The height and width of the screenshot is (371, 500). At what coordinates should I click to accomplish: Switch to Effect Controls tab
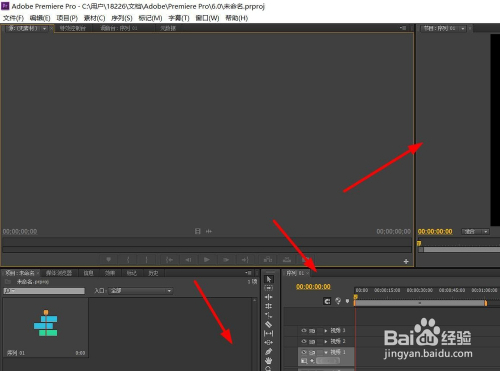pyautogui.click(x=73, y=28)
